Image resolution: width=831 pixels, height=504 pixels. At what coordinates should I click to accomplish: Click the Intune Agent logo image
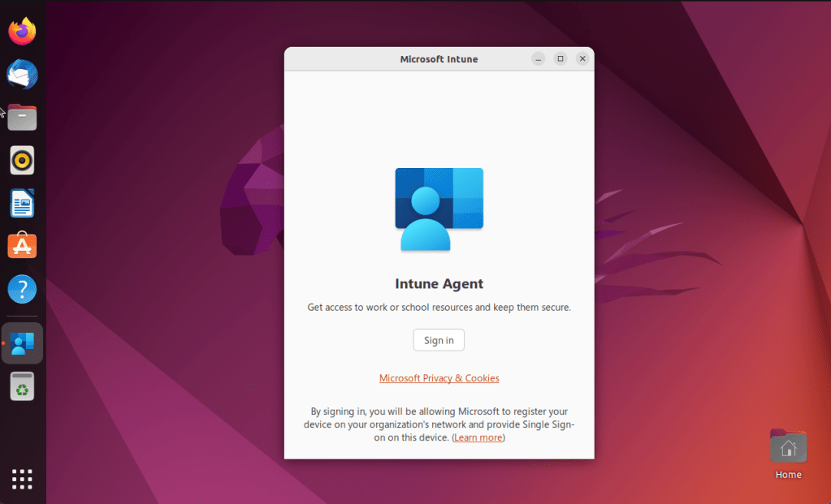[439, 209]
